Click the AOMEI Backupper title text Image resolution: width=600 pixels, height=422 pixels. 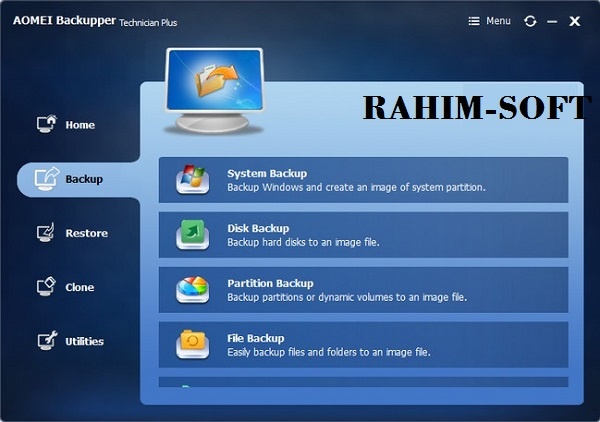pos(64,20)
